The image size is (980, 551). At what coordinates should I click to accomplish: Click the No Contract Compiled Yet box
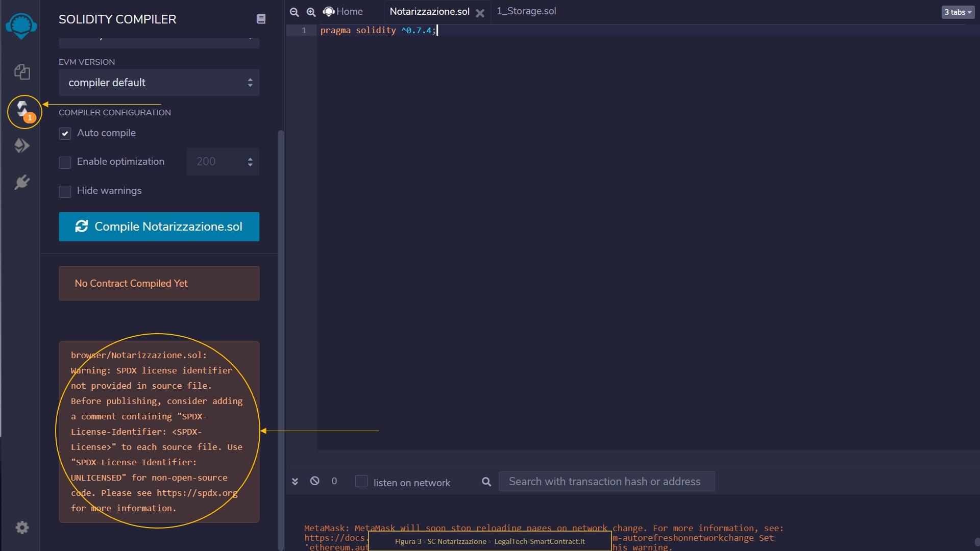pyautogui.click(x=159, y=283)
